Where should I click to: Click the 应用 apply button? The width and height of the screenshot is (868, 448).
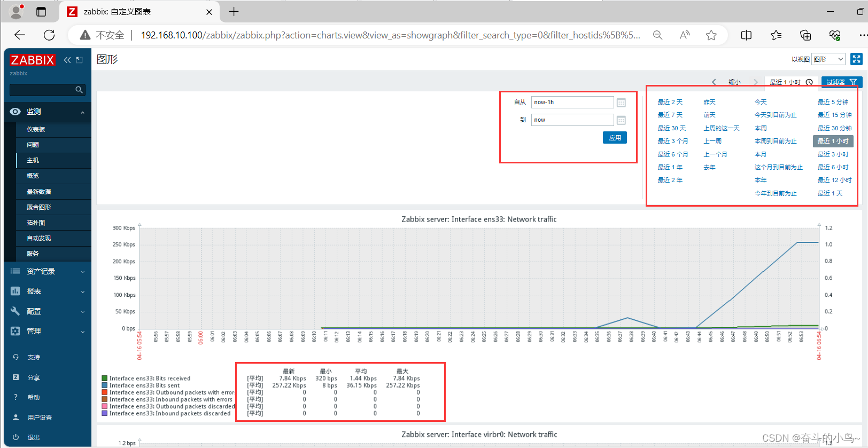point(615,138)
